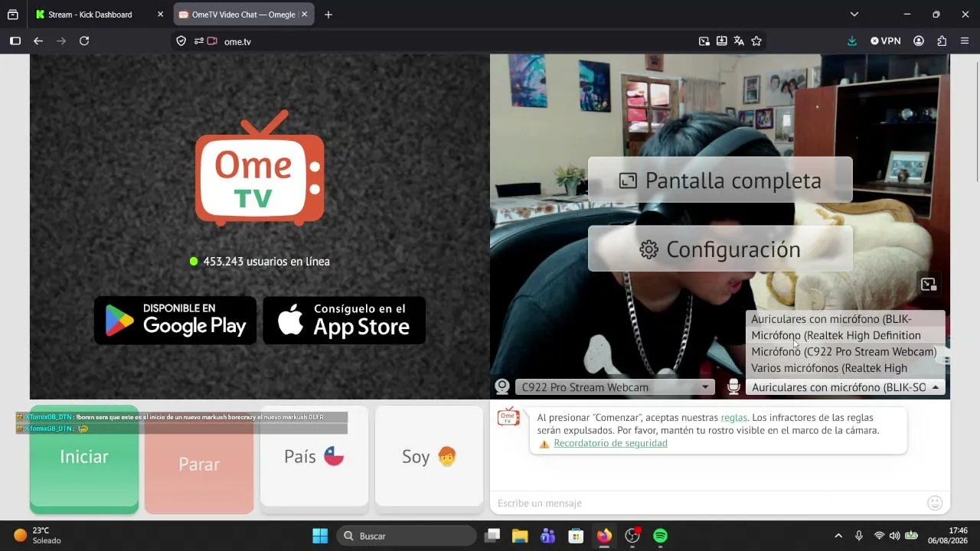This screenshot has height=551, width=980.
Task: Open the browser downloads panel
Action: click(x=852, y=41)
